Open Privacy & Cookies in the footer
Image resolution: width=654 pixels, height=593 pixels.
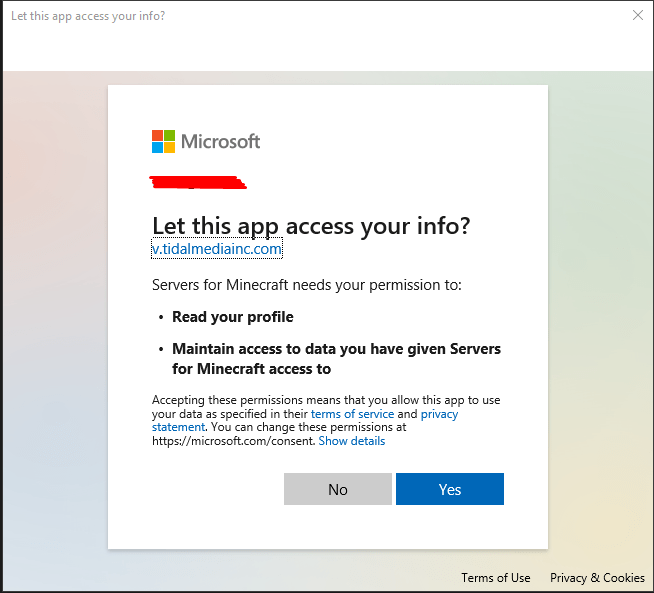click(597, 578)
